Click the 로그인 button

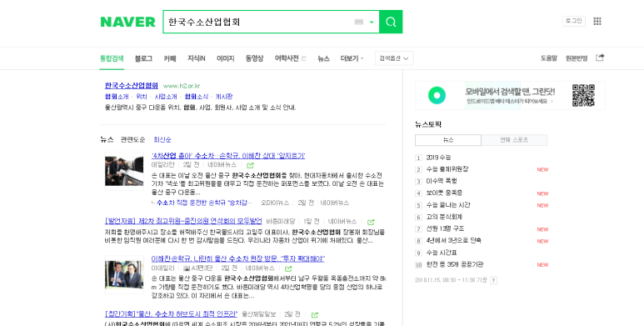pyautogui.click(x=574, y=21)
